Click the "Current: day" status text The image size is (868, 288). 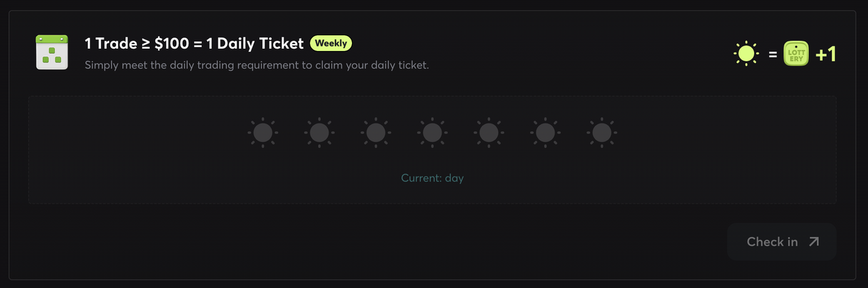[x=432, y=178]
